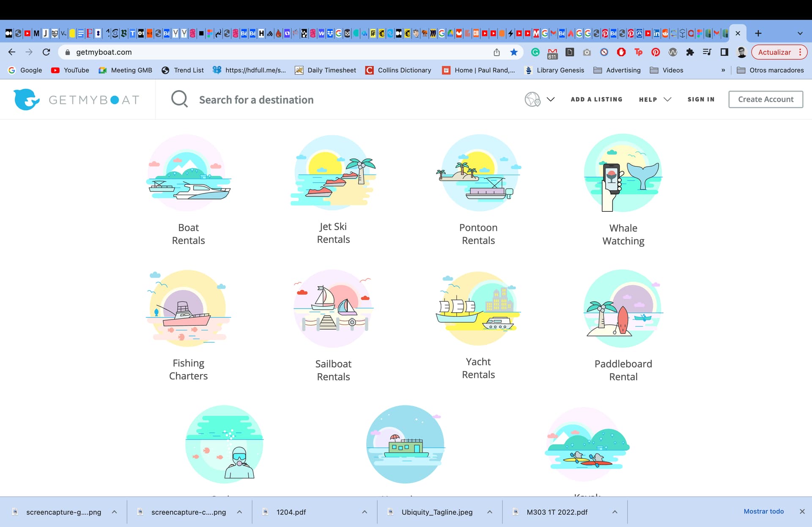Open the globe language and currency icon
This screenshot has height=527, width=812.
pos(532,99)
